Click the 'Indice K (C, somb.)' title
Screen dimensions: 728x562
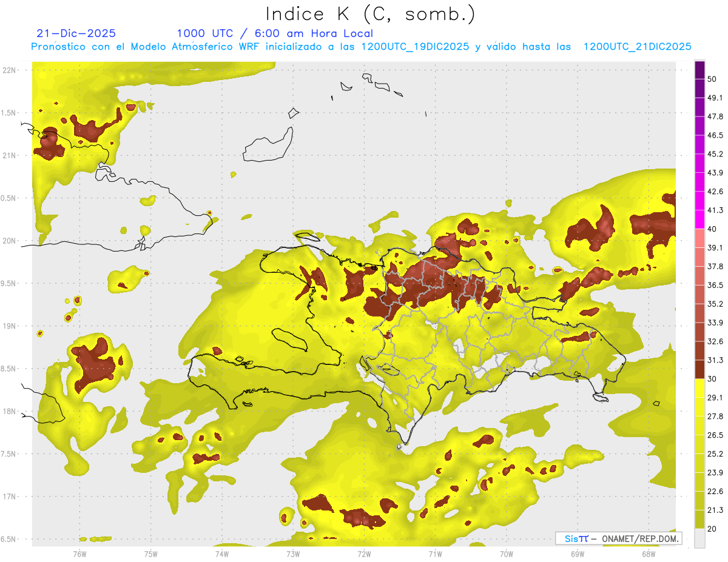point(371,14)
